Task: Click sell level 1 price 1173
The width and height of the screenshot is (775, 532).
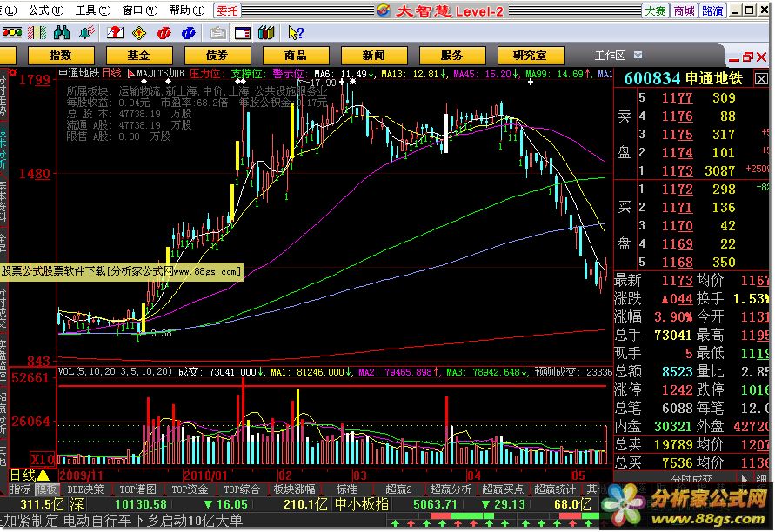Action: [677, 171]
